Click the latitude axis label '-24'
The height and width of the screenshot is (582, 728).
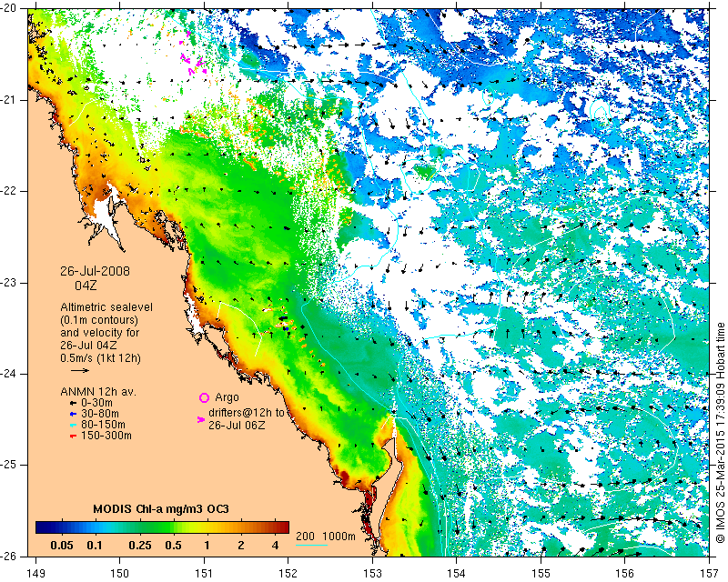tap(9, 374)
